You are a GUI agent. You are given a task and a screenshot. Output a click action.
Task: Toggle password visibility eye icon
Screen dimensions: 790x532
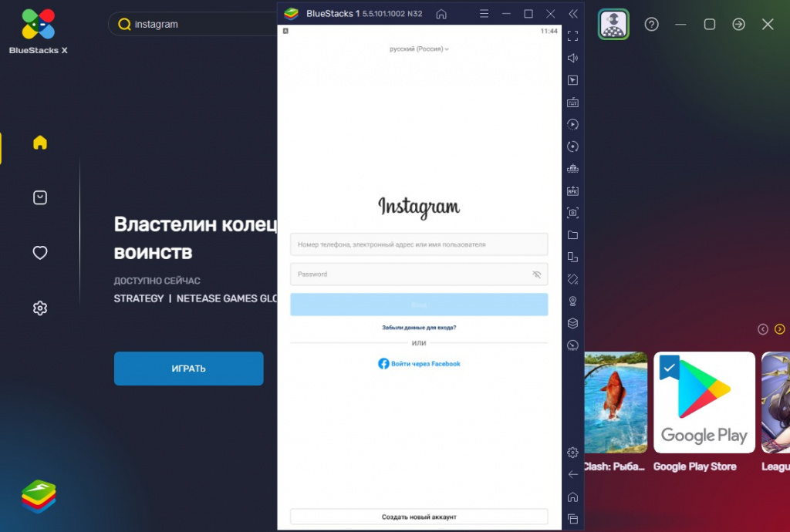pos(537,274)
